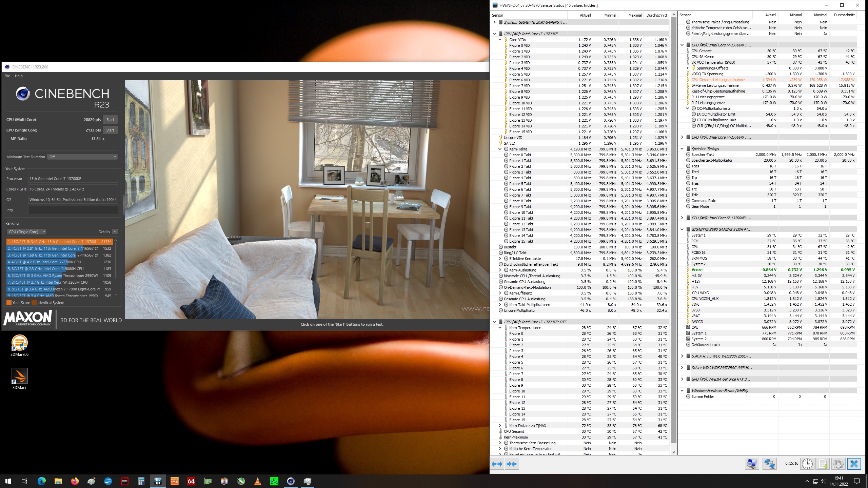The width and height of the screenshot is (868, 488).
Task: Start the CPU Multi Core benchmark
Action: 110,119
